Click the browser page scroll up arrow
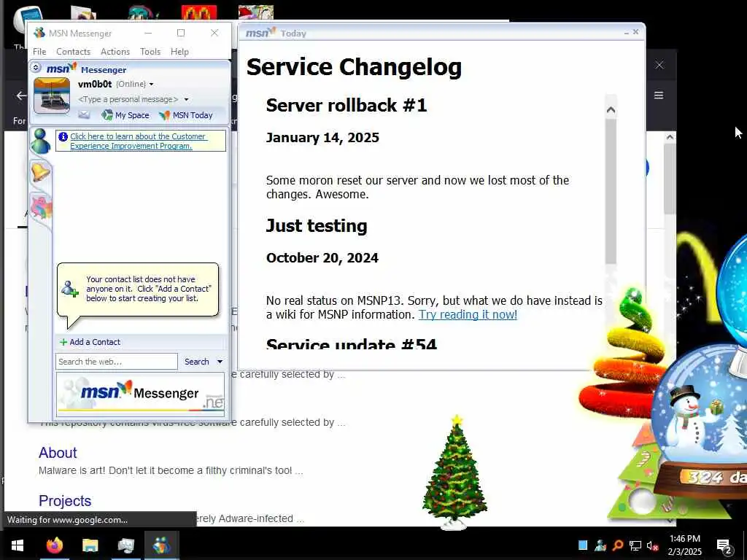This screenshot has width=747, height=560. pos(670,137)
